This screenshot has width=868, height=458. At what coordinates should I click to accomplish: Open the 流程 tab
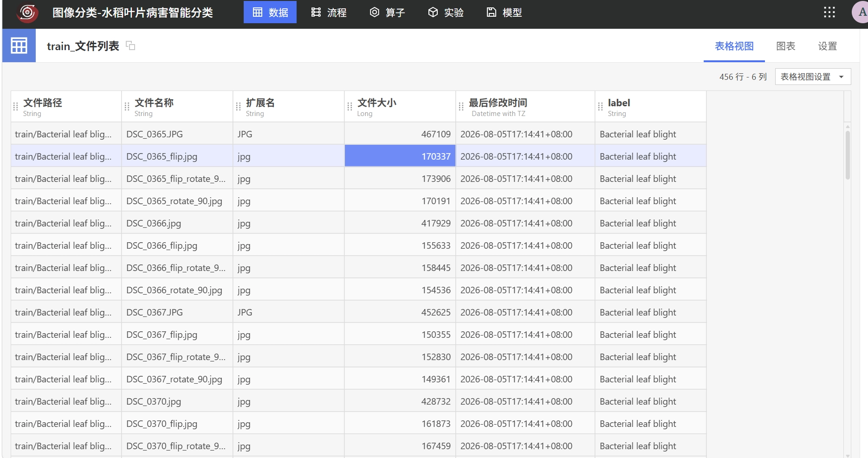[329, 13]
